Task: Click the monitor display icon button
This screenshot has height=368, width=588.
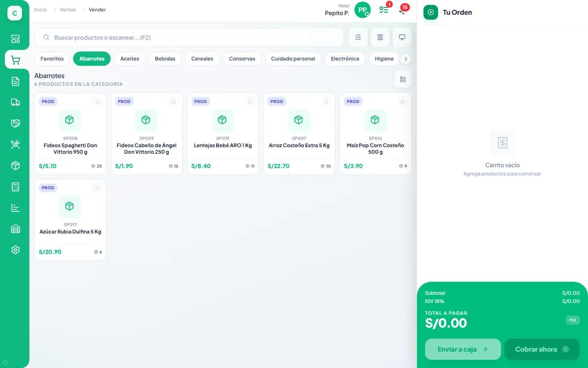Action: coord(402,37)
